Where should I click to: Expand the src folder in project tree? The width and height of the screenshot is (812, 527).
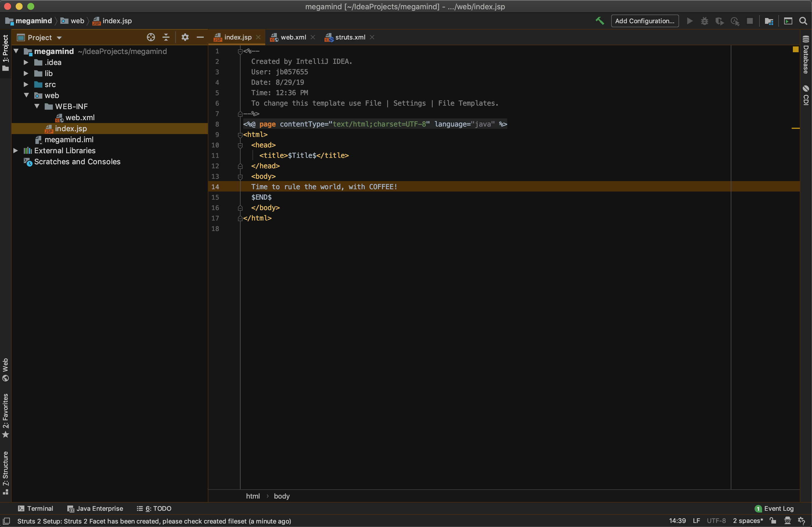[x=26, y=84]
